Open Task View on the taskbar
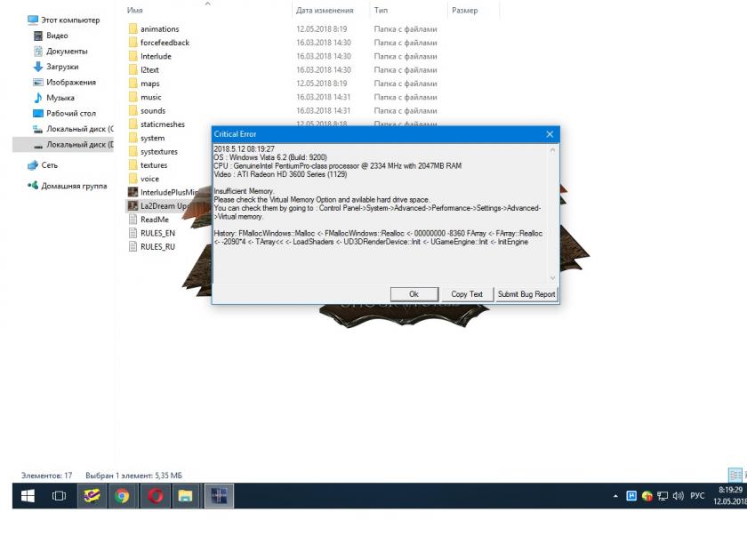The image size is (747, 560). (59, 496)
